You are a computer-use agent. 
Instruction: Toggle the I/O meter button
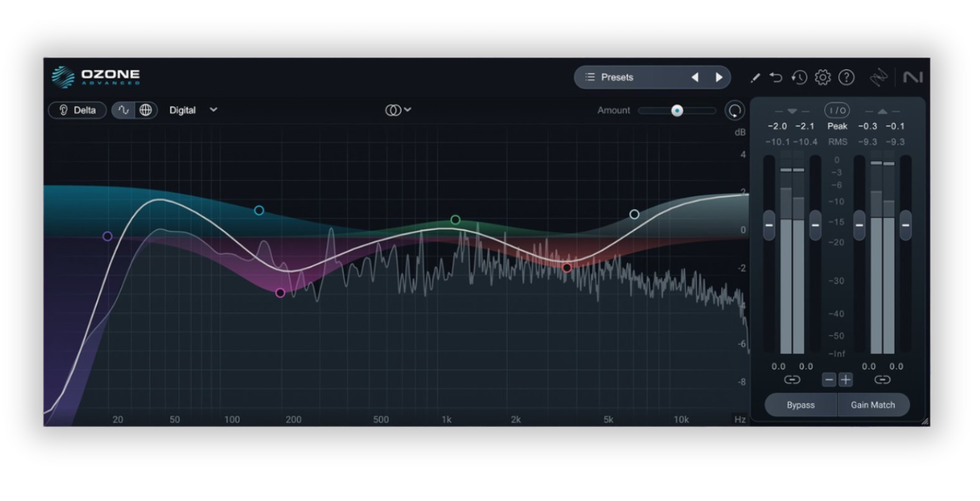[837, 110]
